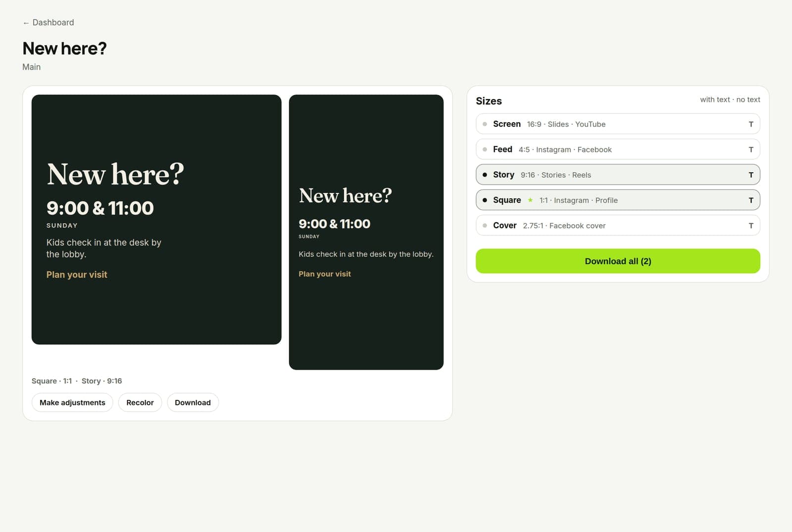The height and width of the screenshot is (532, 792).
Task: Toggle text icon on Screen row
Action: [x=750, y=124]
